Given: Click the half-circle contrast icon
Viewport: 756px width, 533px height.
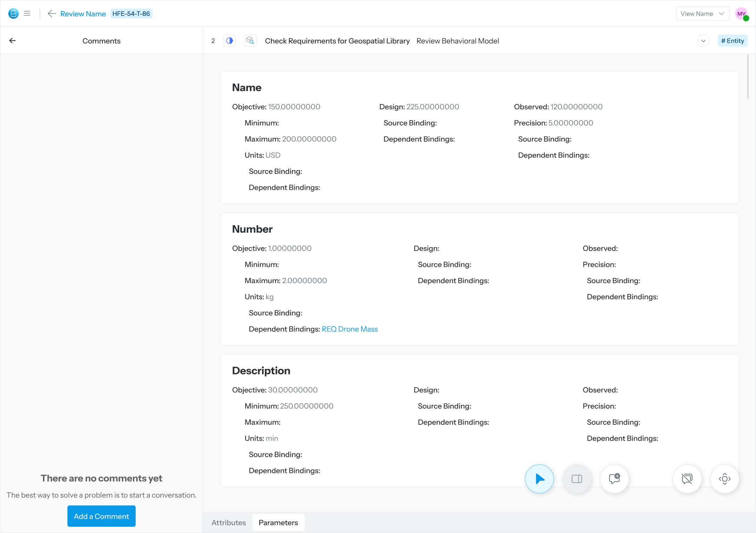Looking at the screenshot, I should click(x=229, y=41).
